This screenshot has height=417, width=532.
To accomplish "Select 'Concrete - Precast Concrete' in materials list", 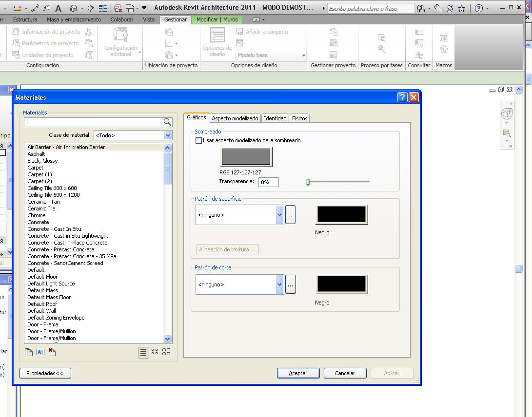I will pyautogui.click(x=61, y=249).
